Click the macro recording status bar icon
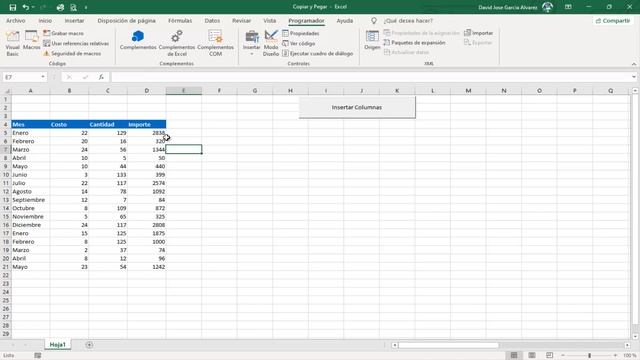Viewport: 640px width, 360px height. pyautogui.click(x=38, y=356)
